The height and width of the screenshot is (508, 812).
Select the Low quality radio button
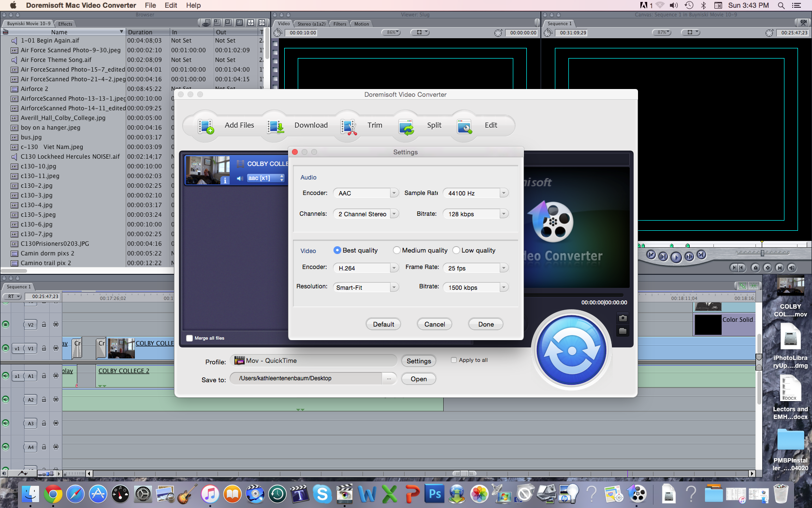pyautogui.click(x=456, y=250)
